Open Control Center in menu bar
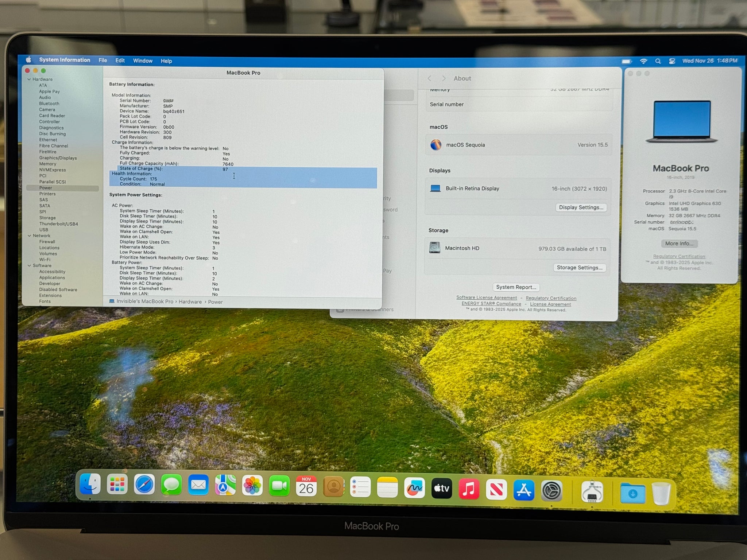Screen dimensions: 747x560 click(x=672, y=61)
